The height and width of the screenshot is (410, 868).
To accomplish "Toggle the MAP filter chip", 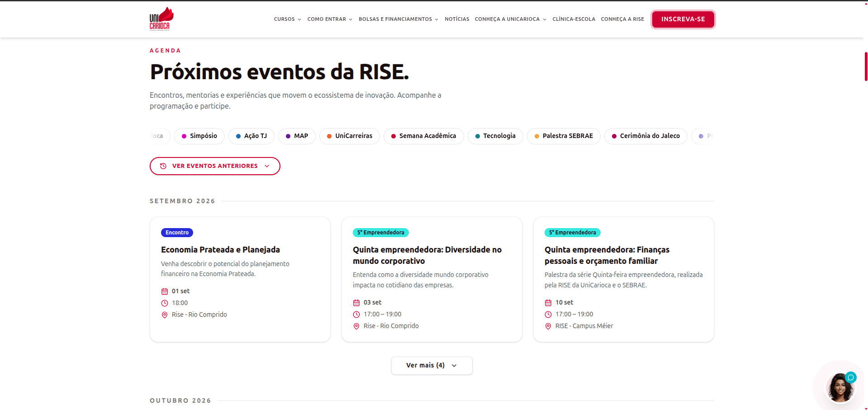I will pyautogui.click(x=297, y=136).
